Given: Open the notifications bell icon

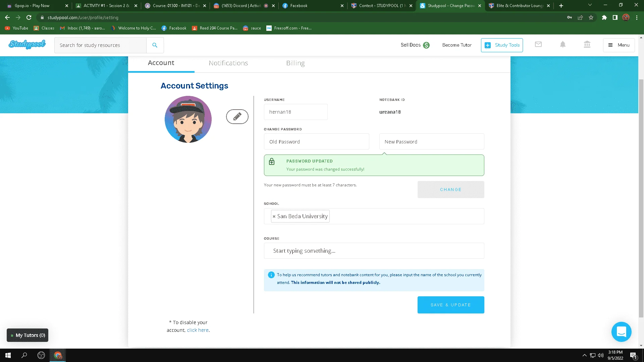Looking at the screenshot, I should pos(563,44).
